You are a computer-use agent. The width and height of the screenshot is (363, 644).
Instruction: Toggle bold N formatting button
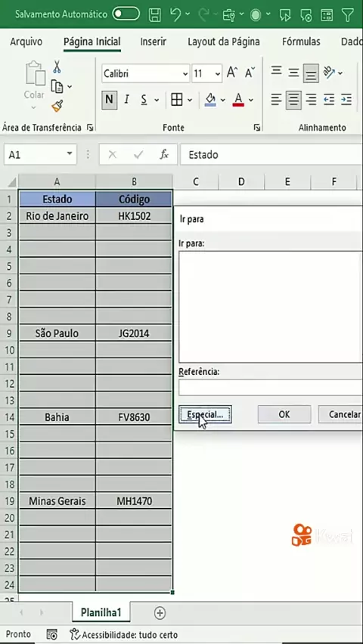(x=109, y=99)
